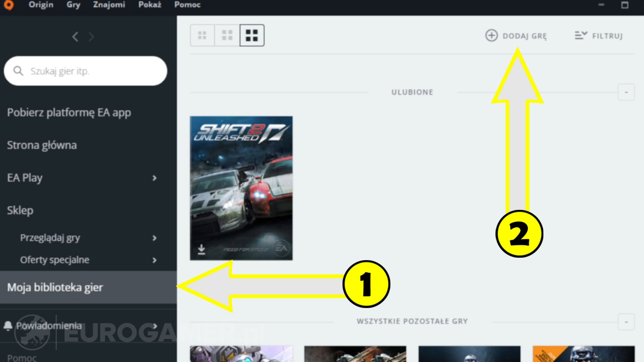Open Oferty specjalne
This screenshot has width=644, height=362.
point(55,260)
